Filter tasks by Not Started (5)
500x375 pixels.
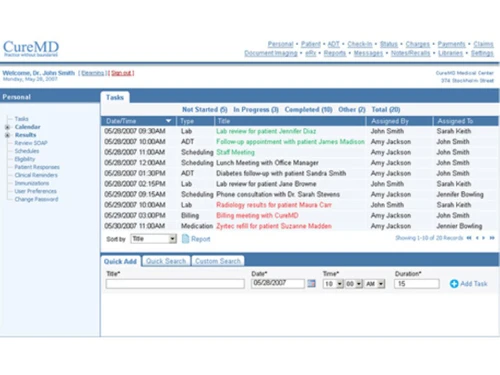[205, 109]
